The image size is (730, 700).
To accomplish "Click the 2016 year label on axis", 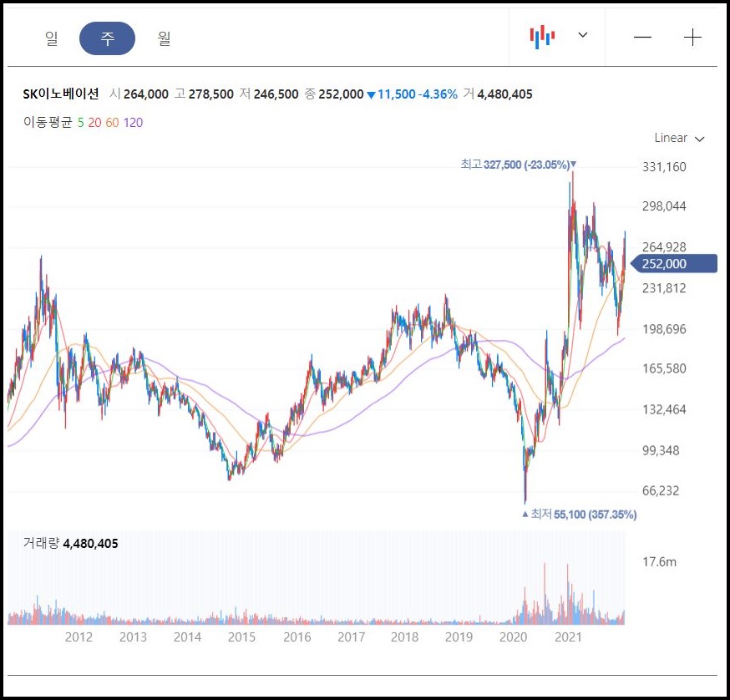I will pos(297,637).
